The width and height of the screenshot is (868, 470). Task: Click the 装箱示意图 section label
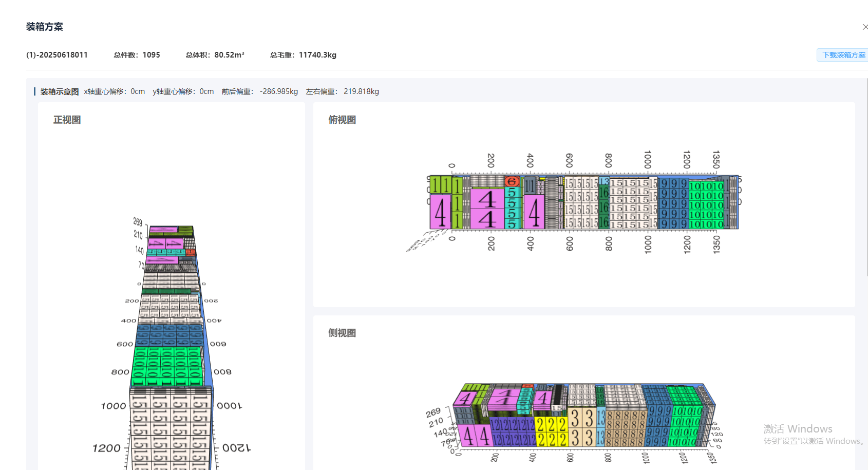pos(60,91)
